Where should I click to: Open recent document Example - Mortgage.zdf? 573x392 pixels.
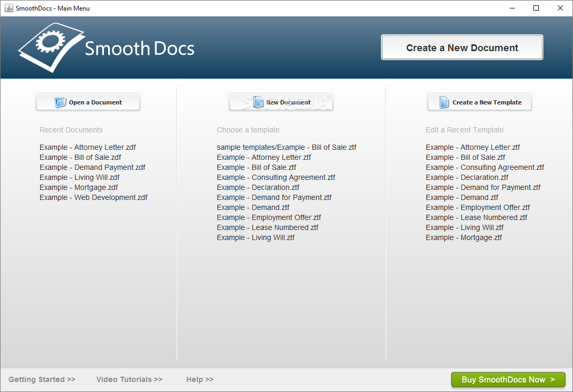(x=79, y=187)
